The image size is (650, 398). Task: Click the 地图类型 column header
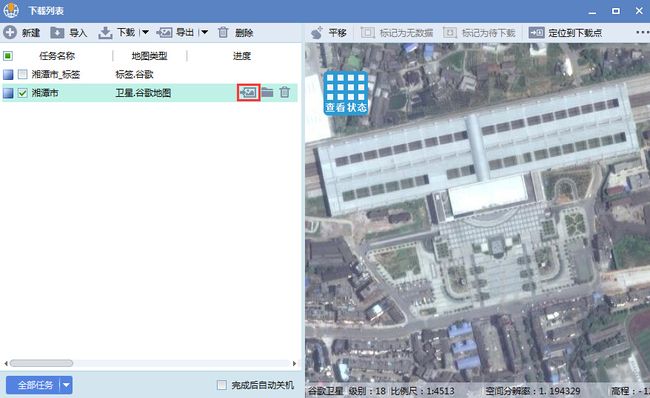click(x=150, y=56)
